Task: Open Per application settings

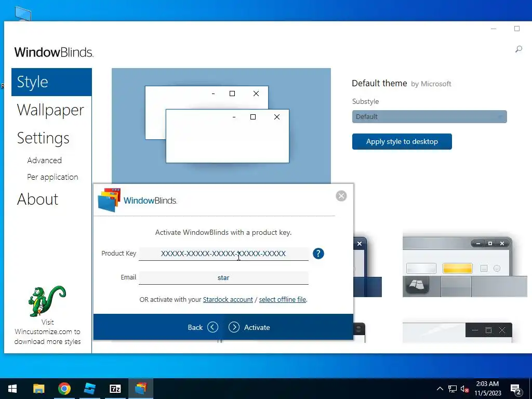Action: coord(52,177)
